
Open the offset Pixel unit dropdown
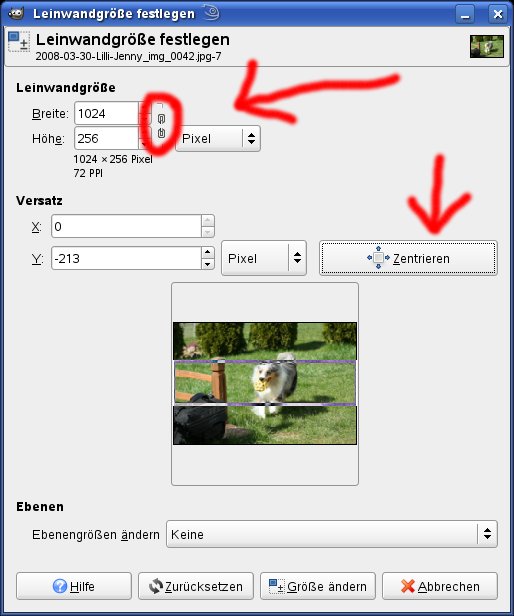coord(264,258)
